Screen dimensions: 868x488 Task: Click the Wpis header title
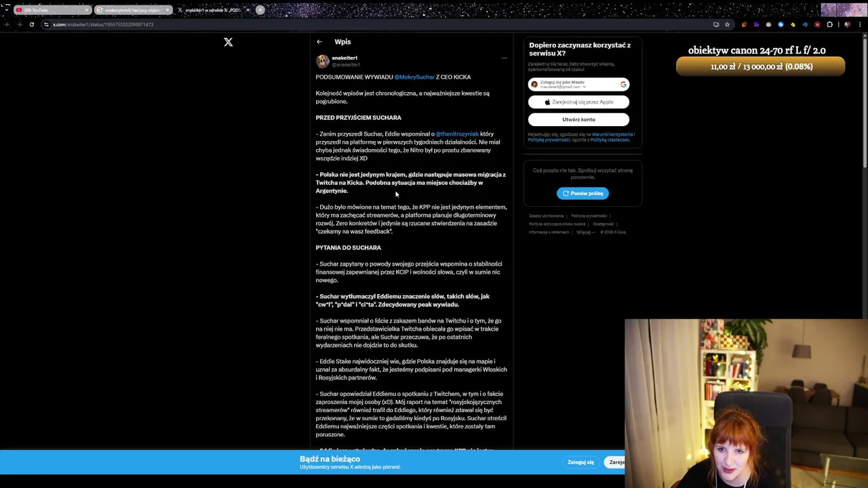[342, 42]
